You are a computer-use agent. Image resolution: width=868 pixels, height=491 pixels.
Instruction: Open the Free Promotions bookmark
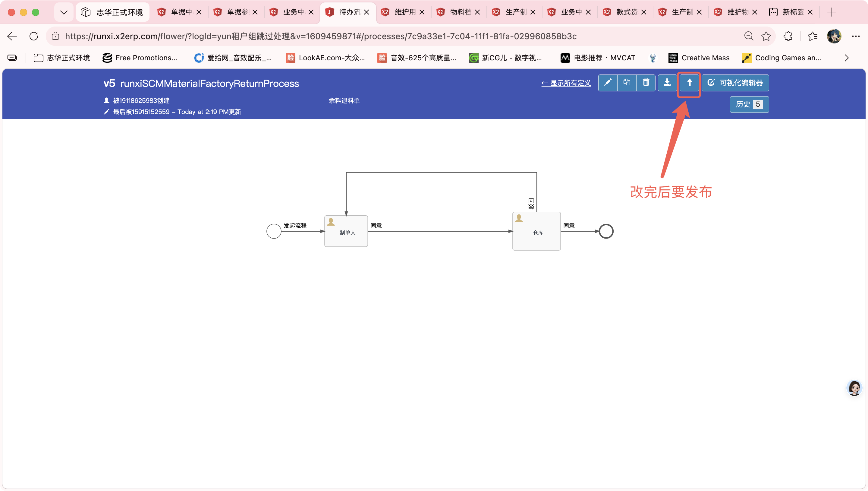(140, 58)
